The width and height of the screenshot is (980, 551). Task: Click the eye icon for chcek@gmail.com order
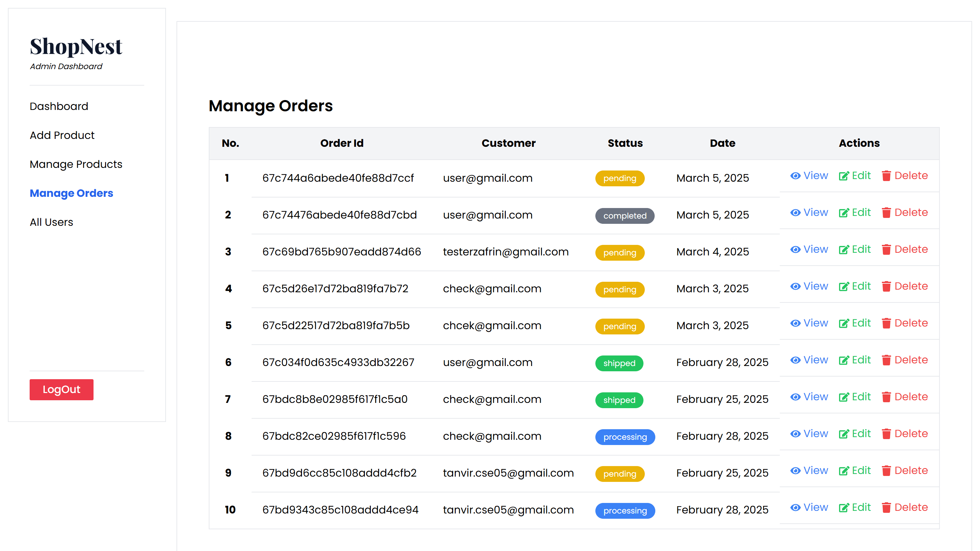(795, 323)
